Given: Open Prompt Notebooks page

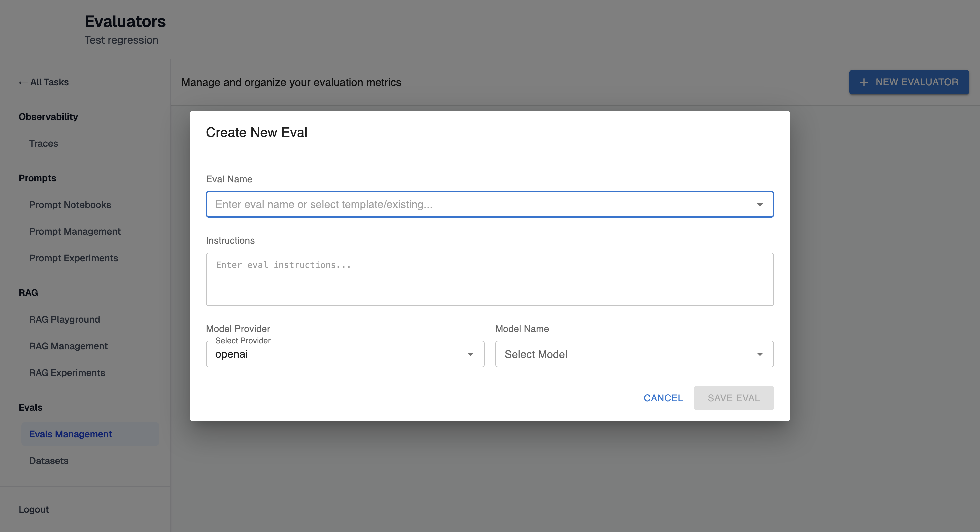Looking at the screenshot, I should click(70, 205).
